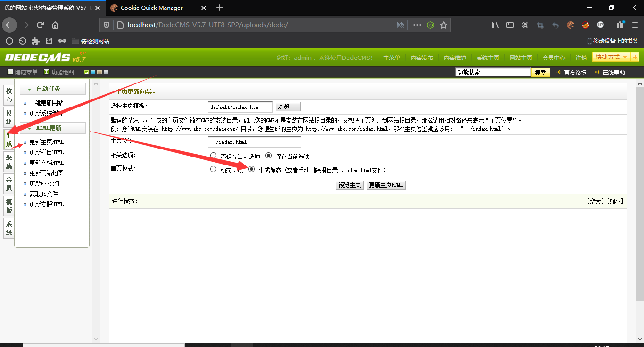Go back with the browser back arrow
This screenshot has height=347, width=644.
9,25
